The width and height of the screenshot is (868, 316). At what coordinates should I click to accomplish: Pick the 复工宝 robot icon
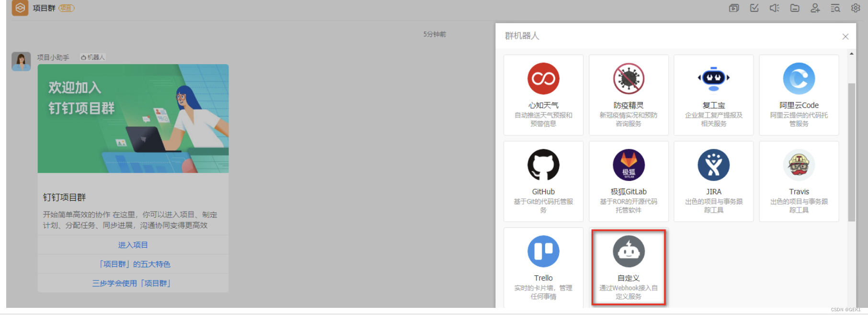click(714, 79)
